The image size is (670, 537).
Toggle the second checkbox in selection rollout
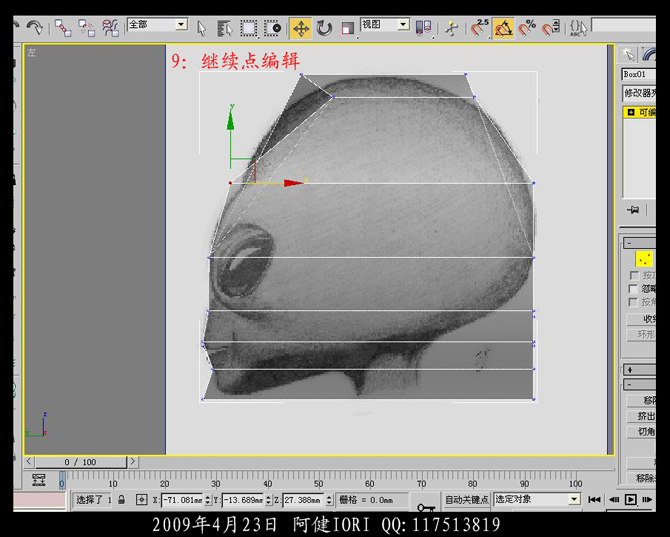(634, 289)
